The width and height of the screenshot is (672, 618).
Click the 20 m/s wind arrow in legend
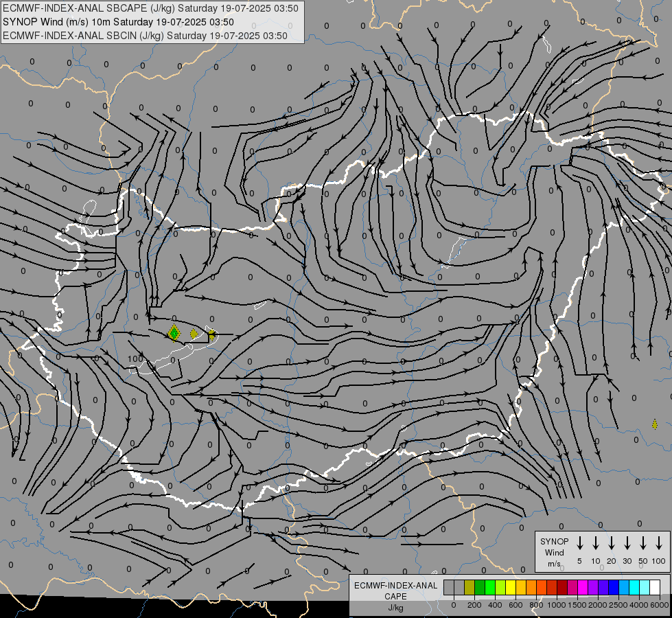point(611,542)
